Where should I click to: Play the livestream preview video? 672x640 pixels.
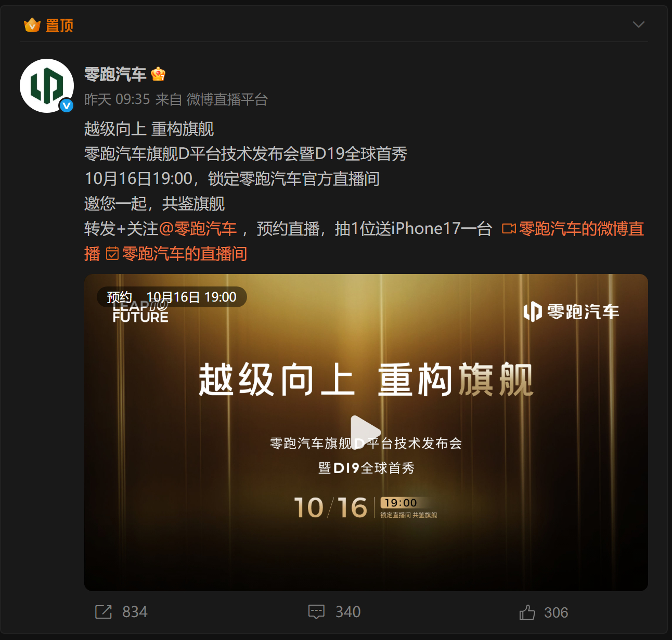click(366, 432)
